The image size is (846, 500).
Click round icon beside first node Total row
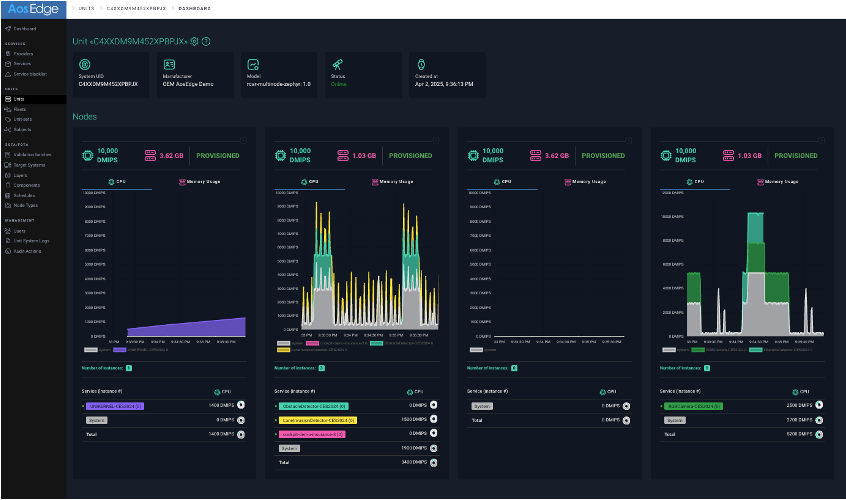[241, 435]
